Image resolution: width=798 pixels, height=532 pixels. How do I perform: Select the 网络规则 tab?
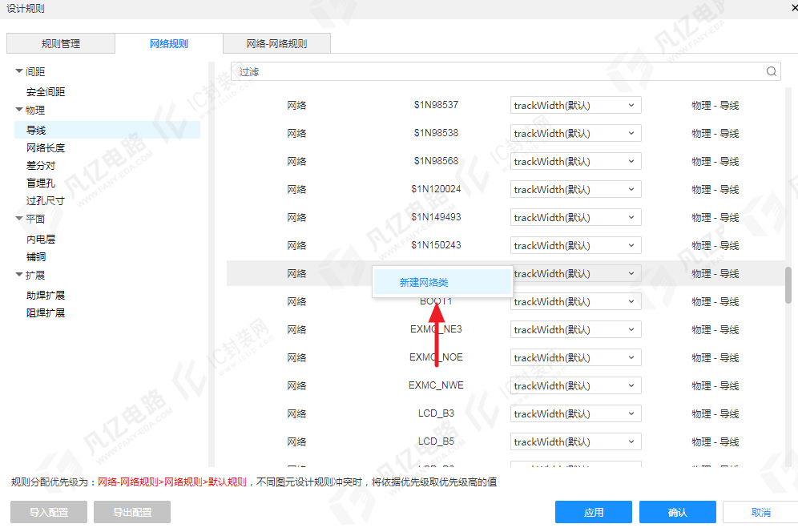click(168, 44)
